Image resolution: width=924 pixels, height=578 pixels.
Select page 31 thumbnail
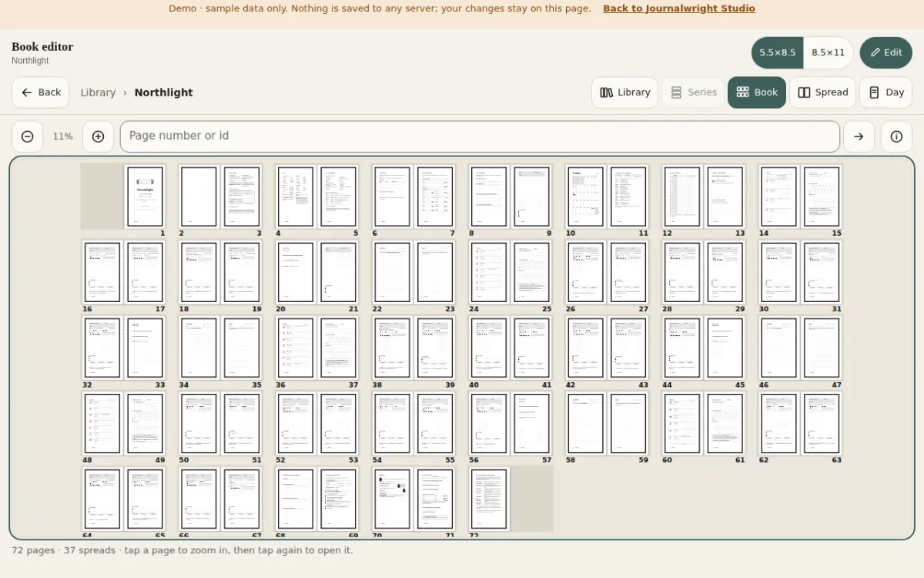point(822,272)
